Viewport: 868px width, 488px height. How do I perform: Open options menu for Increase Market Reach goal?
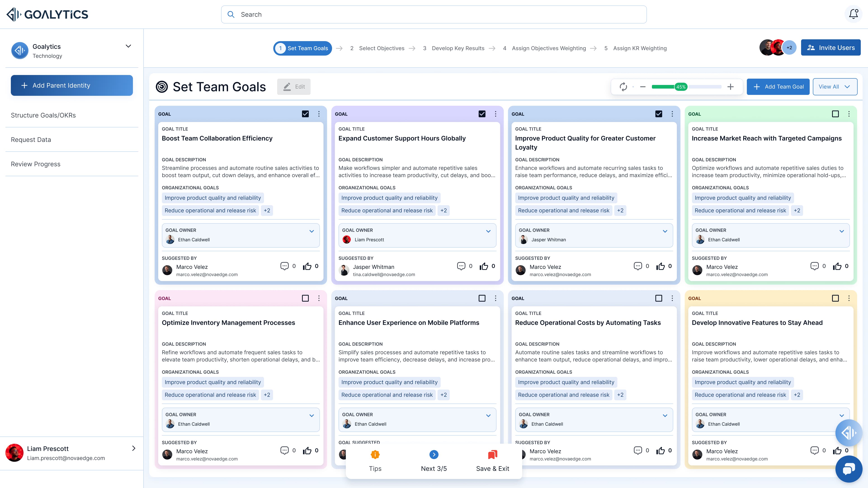point(849,114)
